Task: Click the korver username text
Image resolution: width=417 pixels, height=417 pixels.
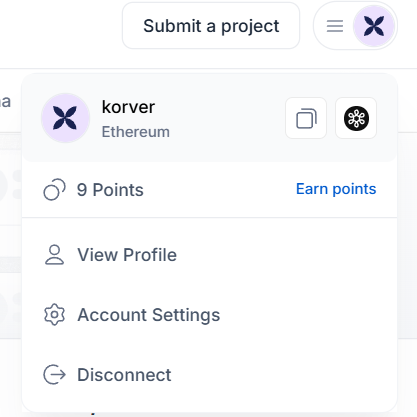Action: click(128, 107)
